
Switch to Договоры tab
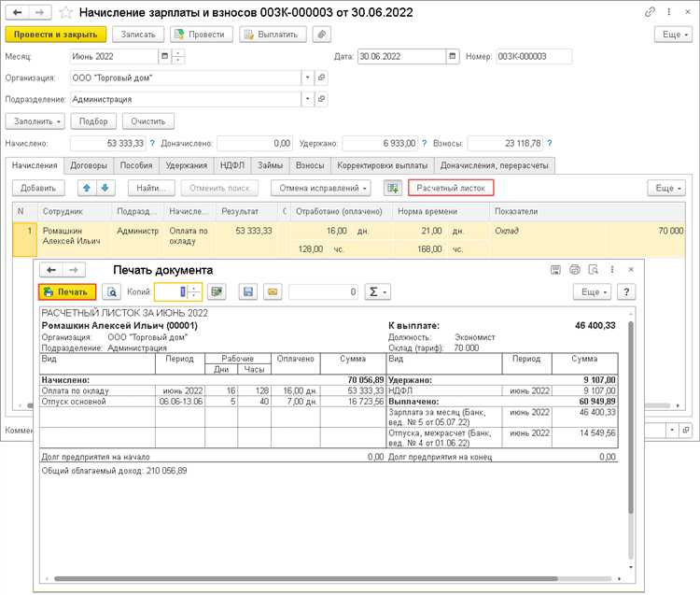click(x=89, y=165)
